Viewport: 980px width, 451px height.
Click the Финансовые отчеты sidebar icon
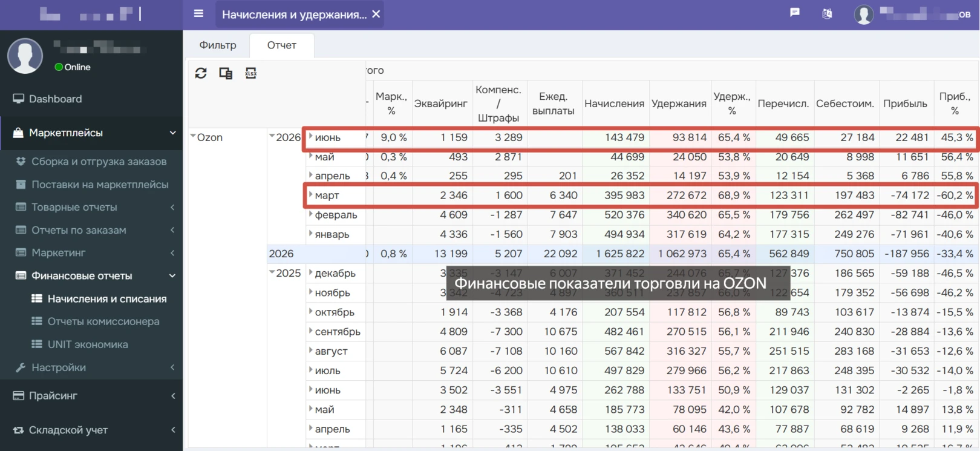(21, 275)
